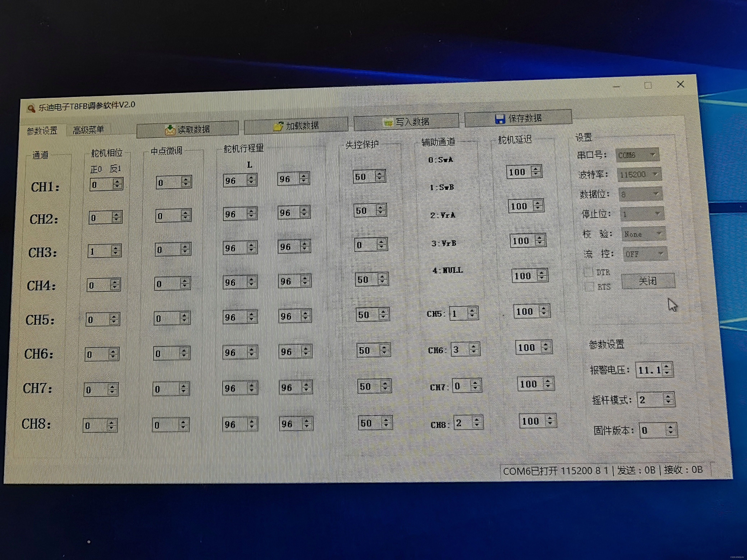This screenshot has width=747, height=560.
Task: Select the parameter settings (参数设置) tab
Action: coord(42,131)
